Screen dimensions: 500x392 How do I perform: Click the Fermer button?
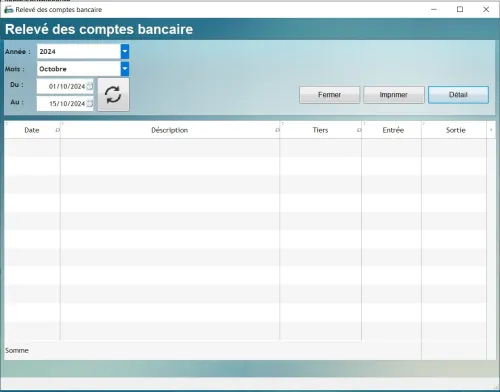pyautogui.click(x=329, y=95)
